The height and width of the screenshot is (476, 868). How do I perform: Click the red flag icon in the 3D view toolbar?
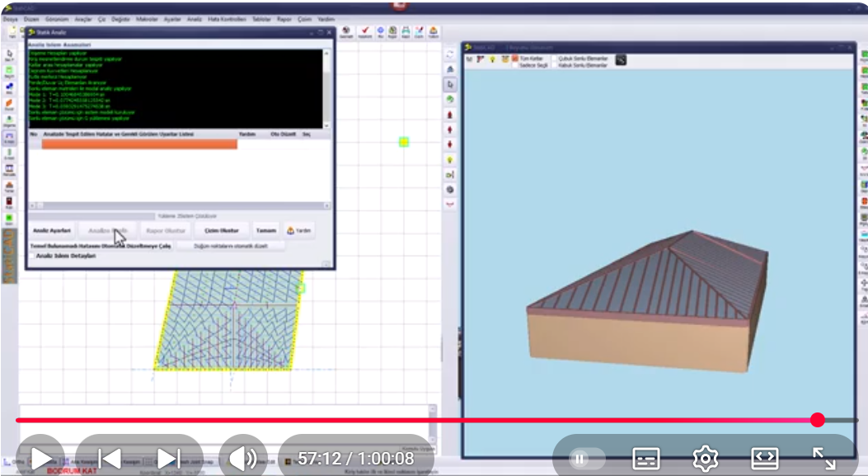pyautogui.click(x=480, y=59)
